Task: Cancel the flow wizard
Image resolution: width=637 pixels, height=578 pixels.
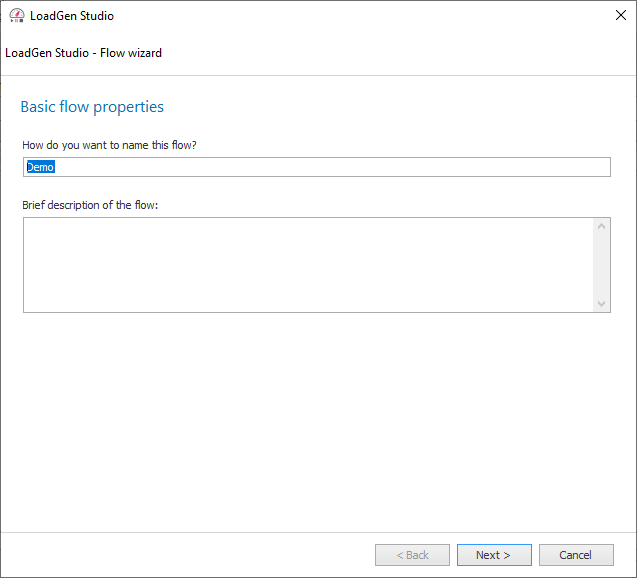Action: (x=576, y=555)
